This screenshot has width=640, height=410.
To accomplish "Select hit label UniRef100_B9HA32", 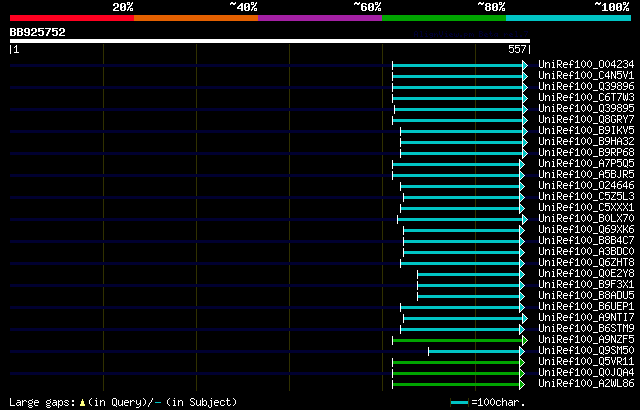I will tap(586, 142).
